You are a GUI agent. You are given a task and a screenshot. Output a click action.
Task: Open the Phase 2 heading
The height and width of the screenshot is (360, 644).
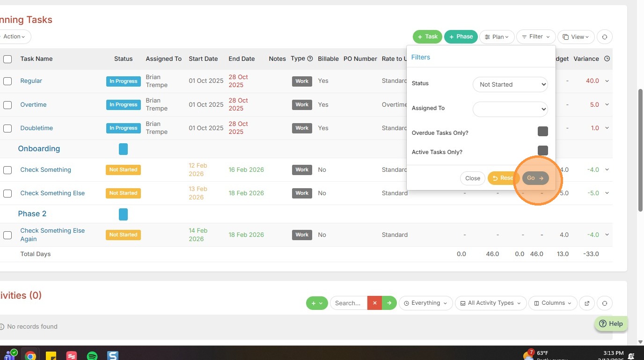click(32, 214)
